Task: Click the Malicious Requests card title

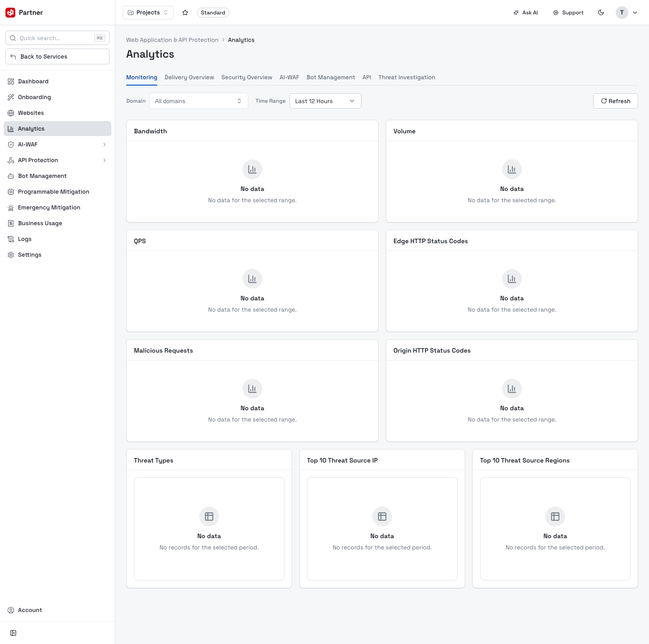Action: pos(163,351)
